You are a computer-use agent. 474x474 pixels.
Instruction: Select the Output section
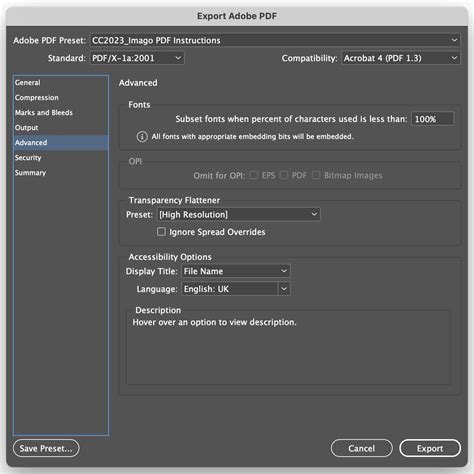pyautogui.click(x=61, y=128)
